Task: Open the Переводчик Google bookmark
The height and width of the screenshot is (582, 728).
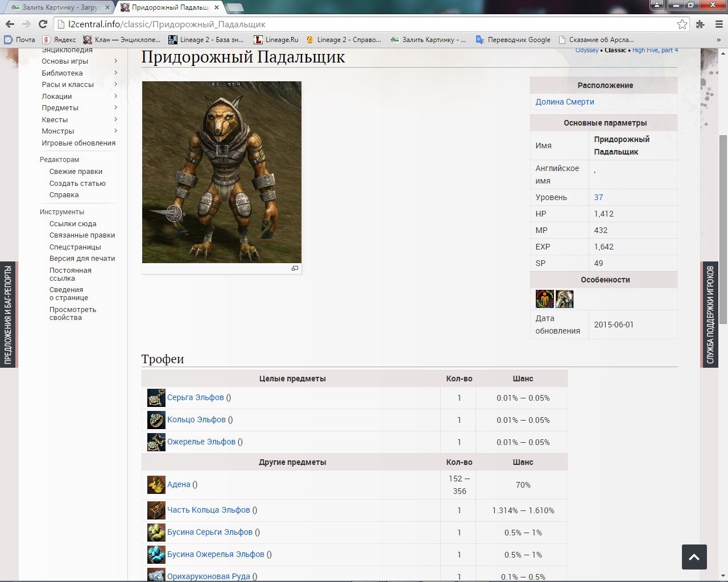Action: [x=513, y=40]
